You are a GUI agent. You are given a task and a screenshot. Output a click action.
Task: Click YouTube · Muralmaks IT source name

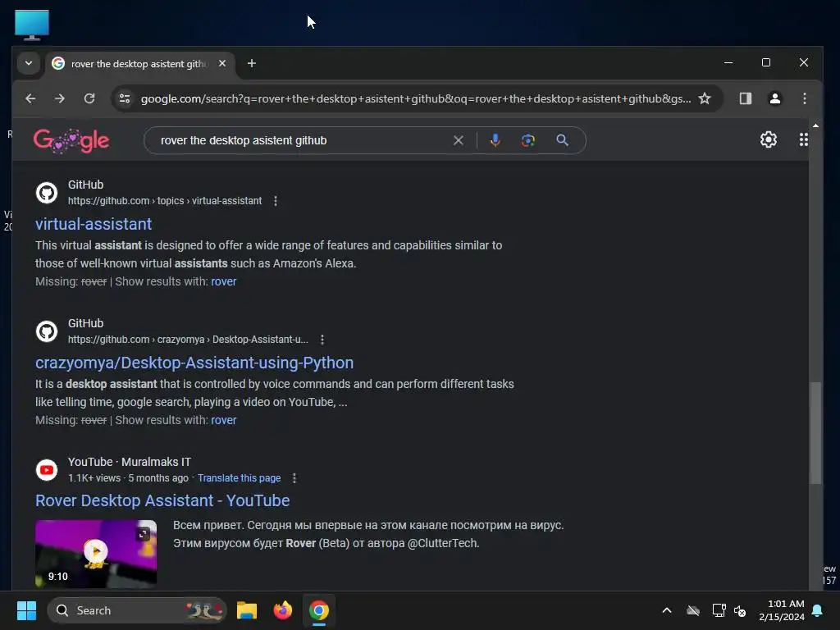tap(129, 462)
